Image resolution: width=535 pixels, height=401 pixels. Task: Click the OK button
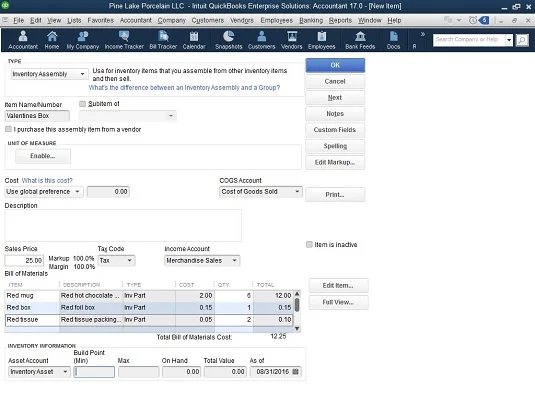[x=335, y=65]
